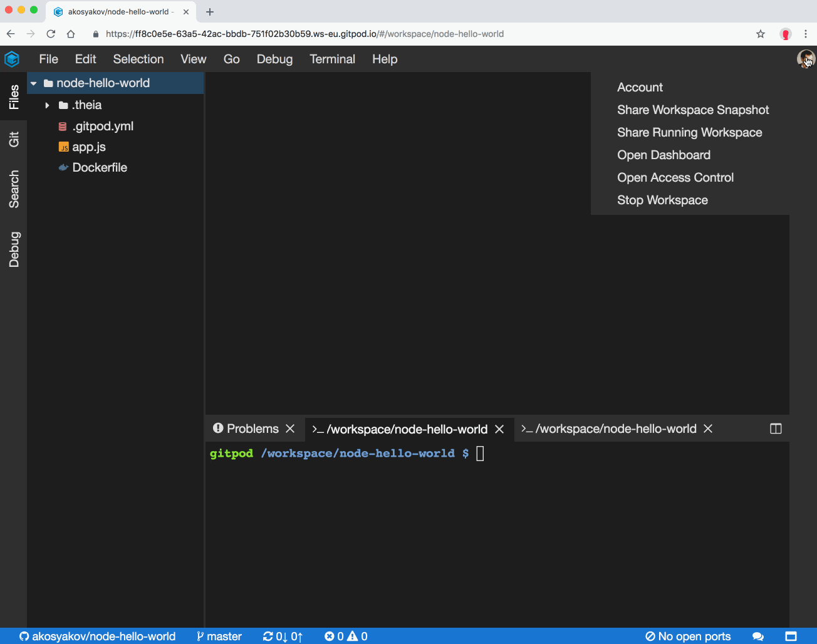Split the terminal panel view
The image size is (817, 644).
pyautogui.click(x=775, y=428)
